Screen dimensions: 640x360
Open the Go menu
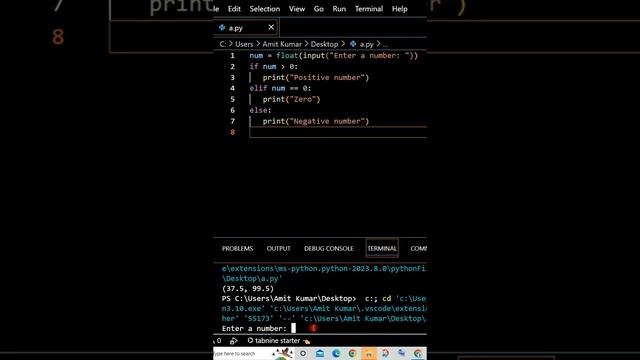[x=318, y=9]
